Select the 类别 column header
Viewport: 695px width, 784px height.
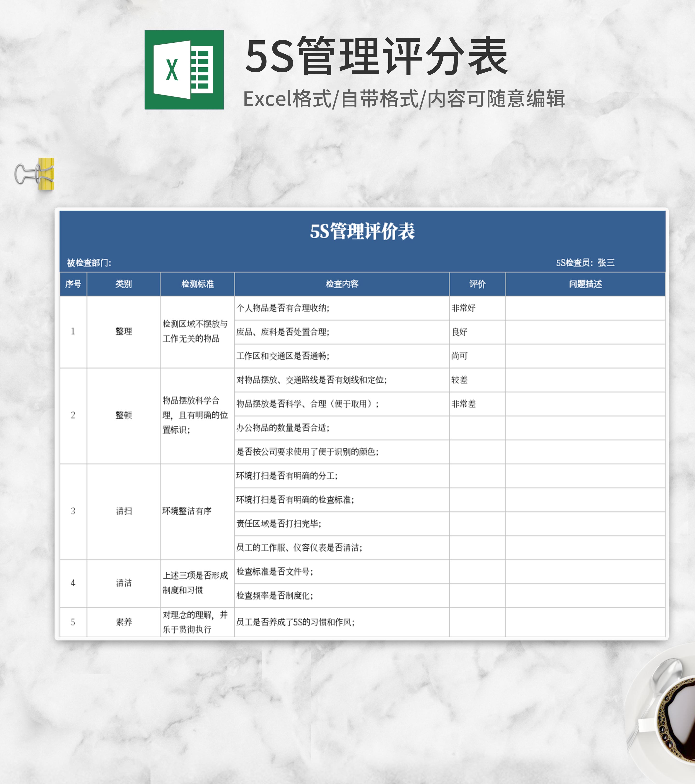point(124,284)
